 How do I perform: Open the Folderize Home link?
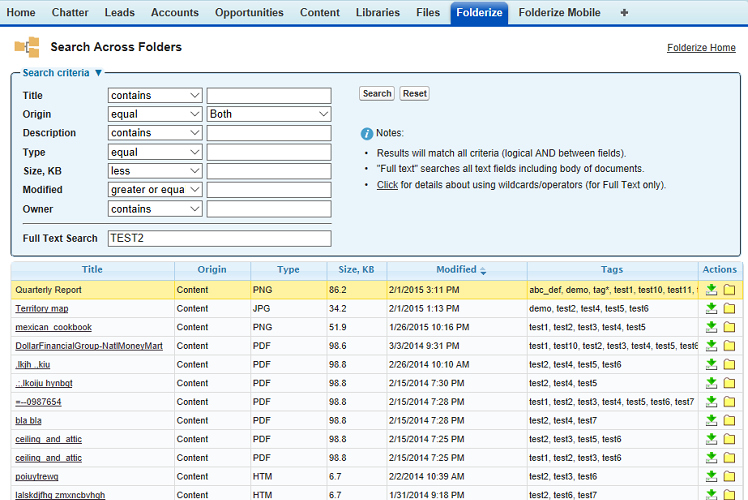tap(701, 48)
